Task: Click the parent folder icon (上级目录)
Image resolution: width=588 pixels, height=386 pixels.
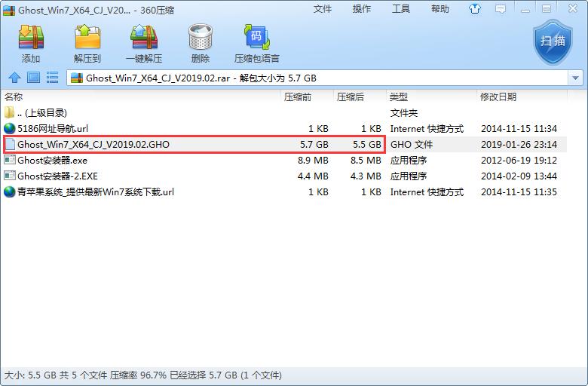Action: coord(9,112)
